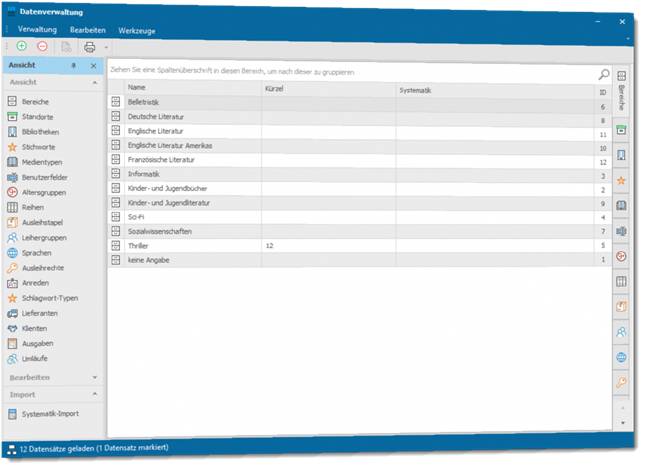Select the Englische Literatur Amerikas row
Viewport: 669px width, 471px height.
(360, 146)
